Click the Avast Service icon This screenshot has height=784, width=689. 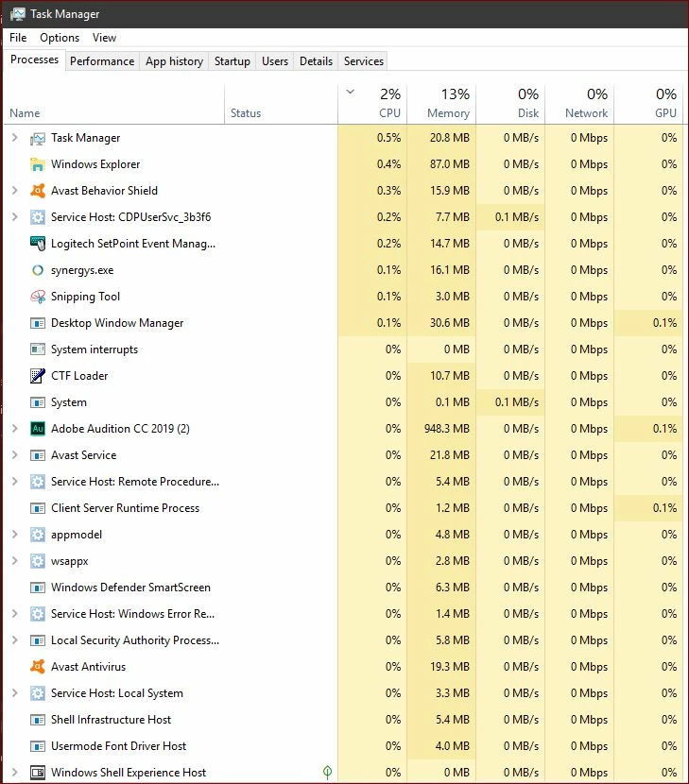[x=38, y=455]
